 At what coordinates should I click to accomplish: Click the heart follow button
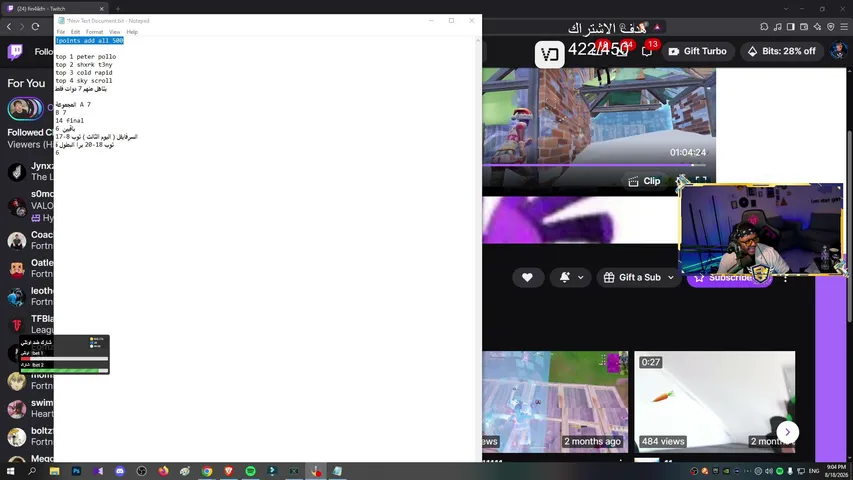pyautogui.click(x=527, y=278)
